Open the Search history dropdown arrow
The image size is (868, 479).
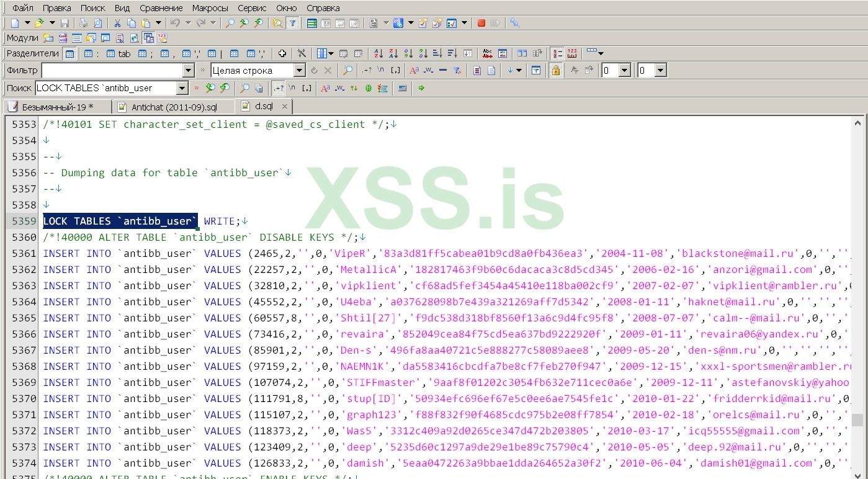click(x=182, y=88)
